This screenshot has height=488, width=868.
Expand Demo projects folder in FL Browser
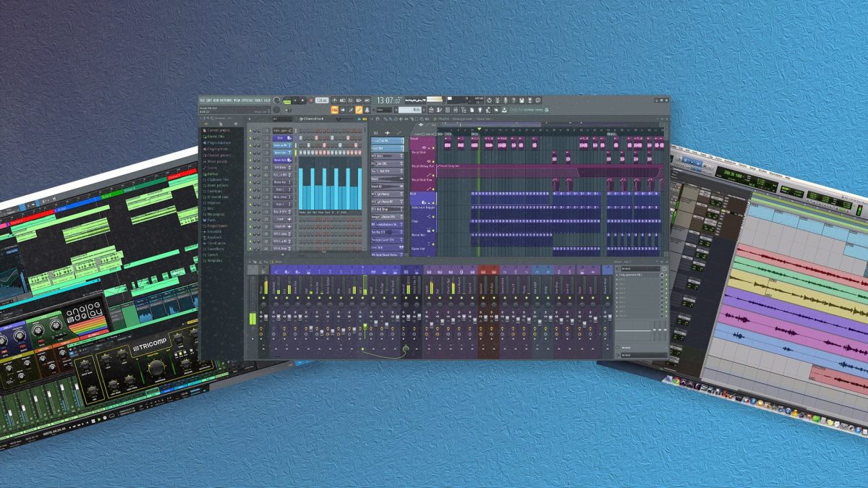[x=216, y=185]
